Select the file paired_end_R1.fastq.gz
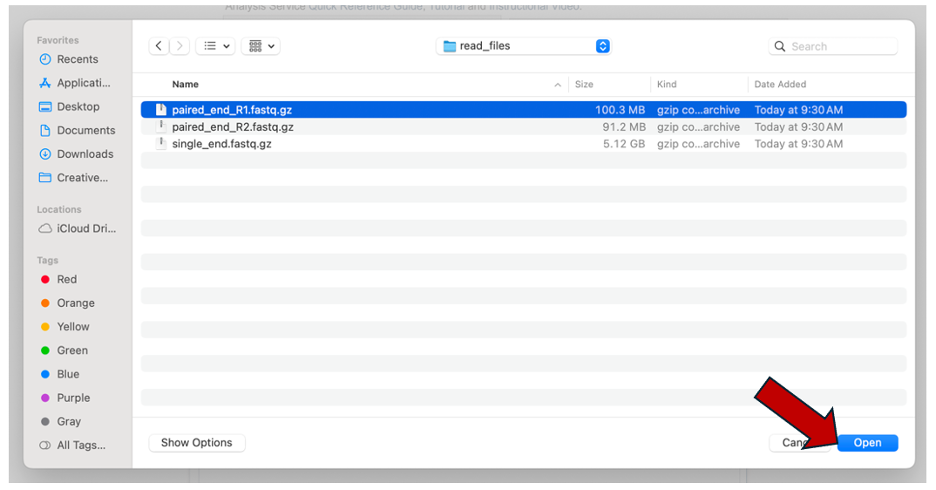Image resolution: width=936 pixels, height=490 pixels. point(524,110)
